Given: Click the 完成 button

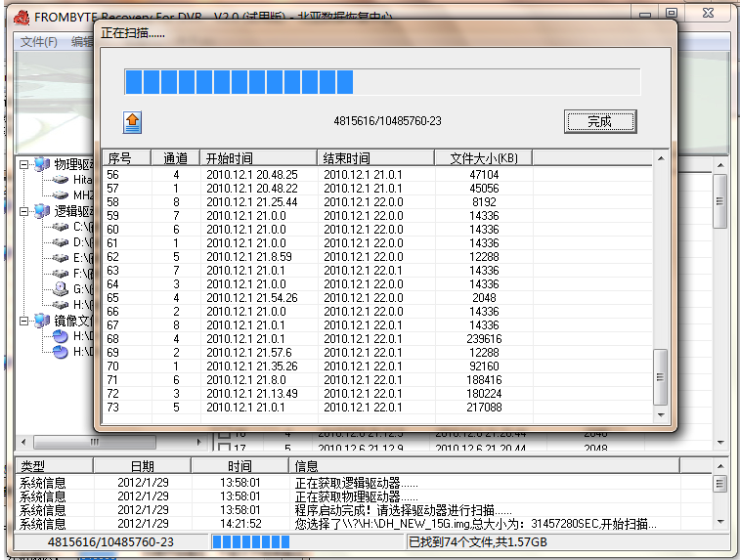Looking at the screenshot, I should 600,122.
